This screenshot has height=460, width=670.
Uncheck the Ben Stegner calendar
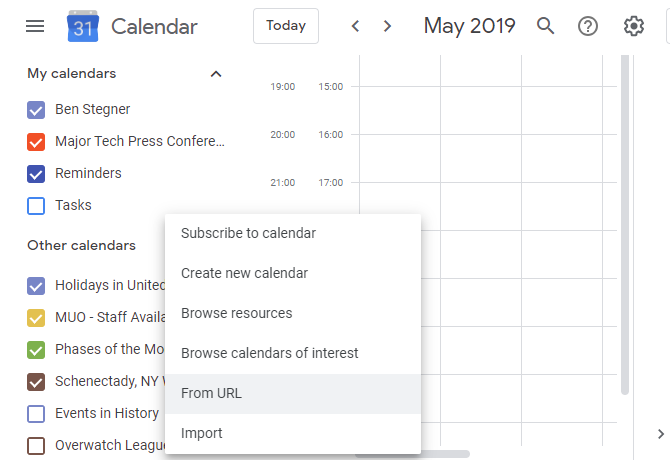[x=36, y=110]
